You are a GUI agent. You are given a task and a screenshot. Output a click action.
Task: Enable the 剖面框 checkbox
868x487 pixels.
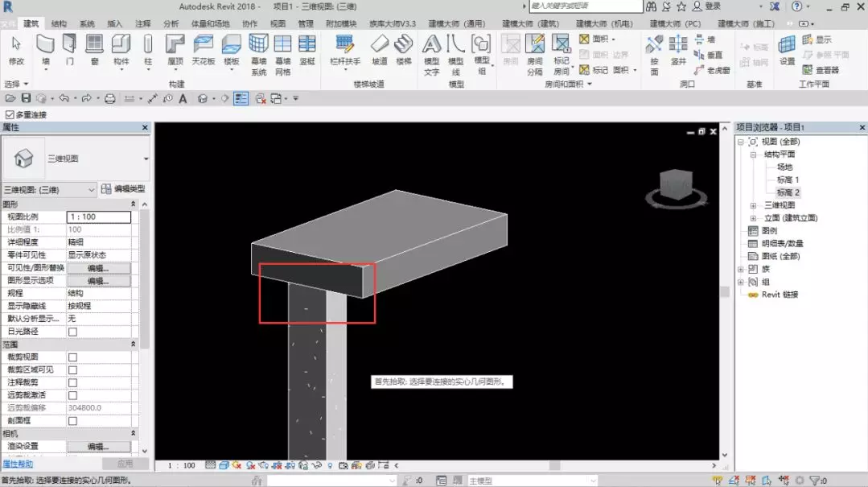point(72,421)
